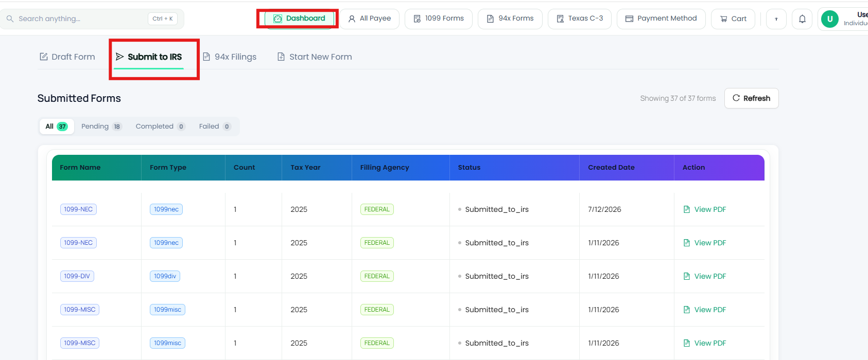The width and height of the screenshot is (868, 360).
Task: Refresh the submitted forms list
Action: (x=751, y=98)
